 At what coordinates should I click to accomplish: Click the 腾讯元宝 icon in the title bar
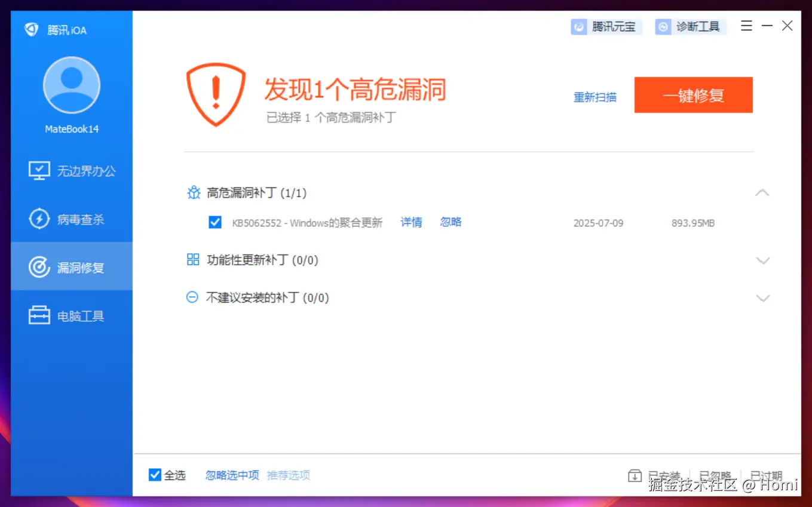pos(578,27)
